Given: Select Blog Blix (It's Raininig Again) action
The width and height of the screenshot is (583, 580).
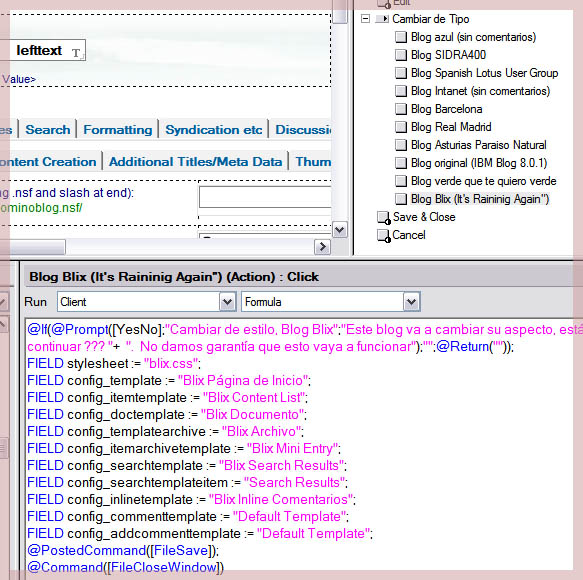Looking at the screenshot, I should pyautogui.click(x=480, y=199).
